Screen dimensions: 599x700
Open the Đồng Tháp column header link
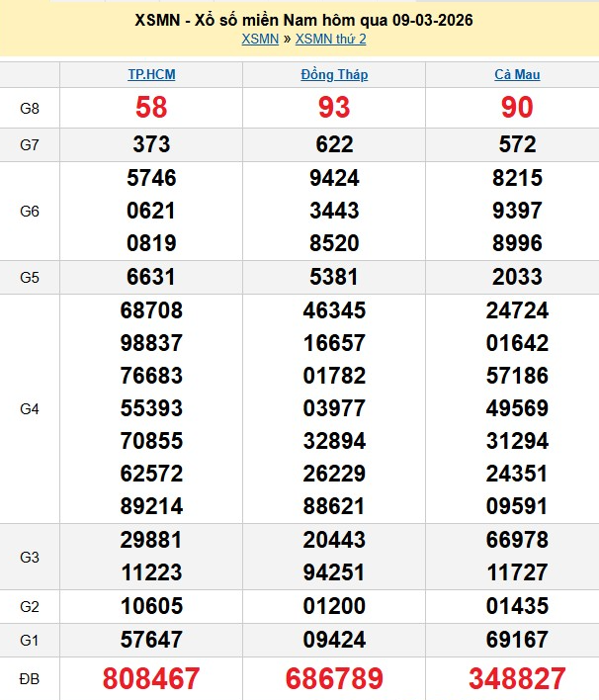334,74
